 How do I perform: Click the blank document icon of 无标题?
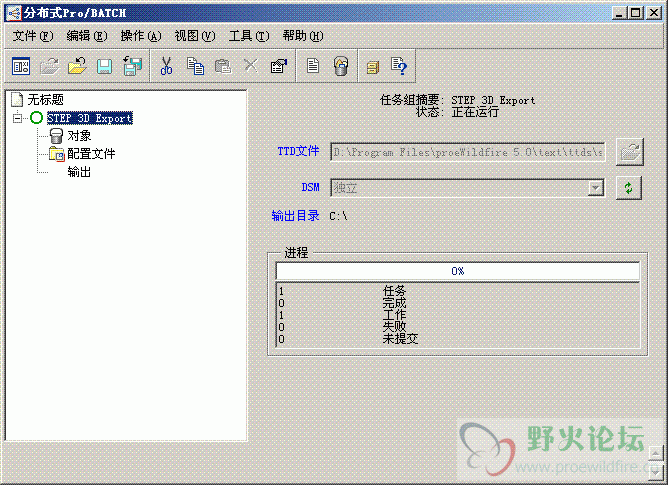(17, 99)
